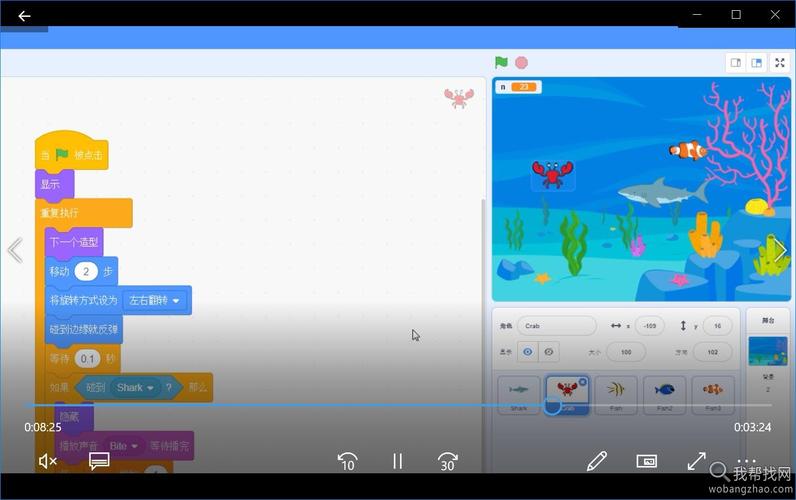Select the Shark sprite thumbnail

pos(518,395)
